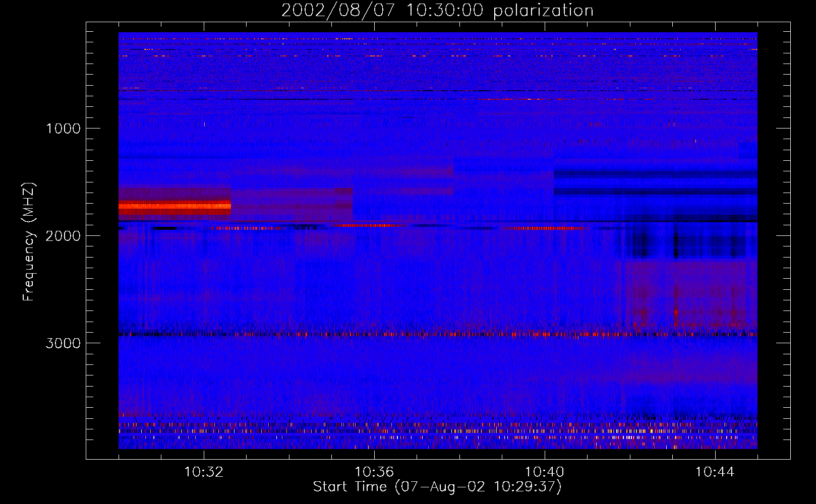This screenshot has height=504, width=816.
Task: Click the 10:40 time tick label
Action: click(545, 472)
